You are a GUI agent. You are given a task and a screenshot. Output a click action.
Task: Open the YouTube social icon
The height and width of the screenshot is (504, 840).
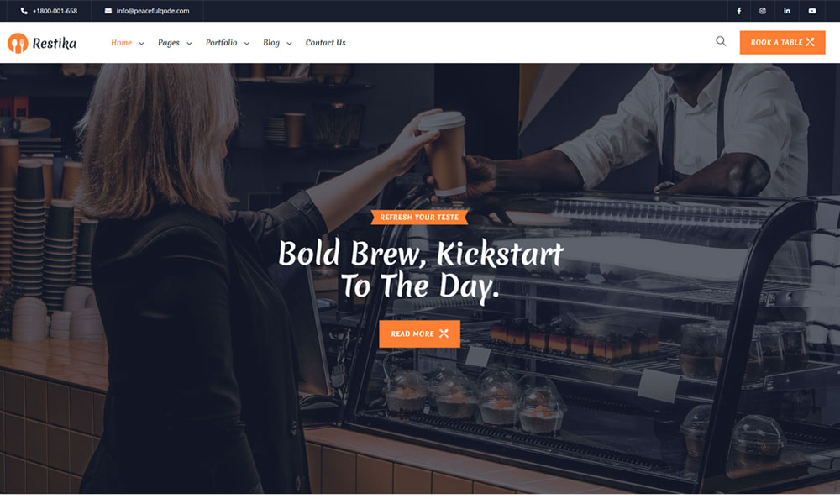pyautogui.click(x=812, y=11)
